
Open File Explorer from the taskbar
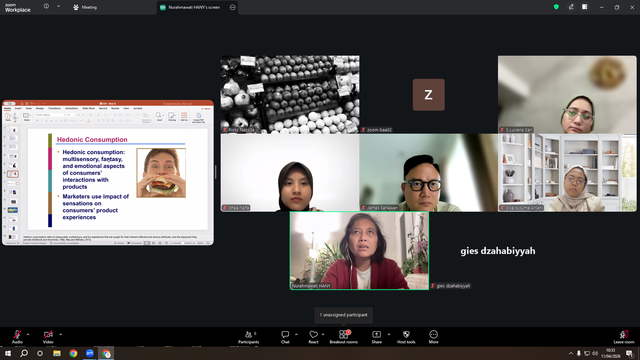coord(57,353)
